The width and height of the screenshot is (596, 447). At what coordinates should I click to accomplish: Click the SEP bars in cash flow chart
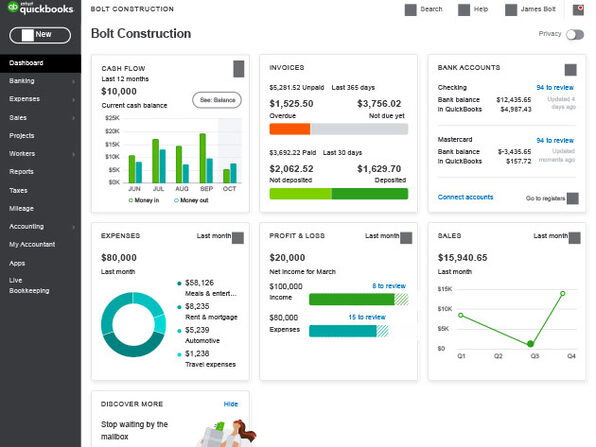coord(206,158)
